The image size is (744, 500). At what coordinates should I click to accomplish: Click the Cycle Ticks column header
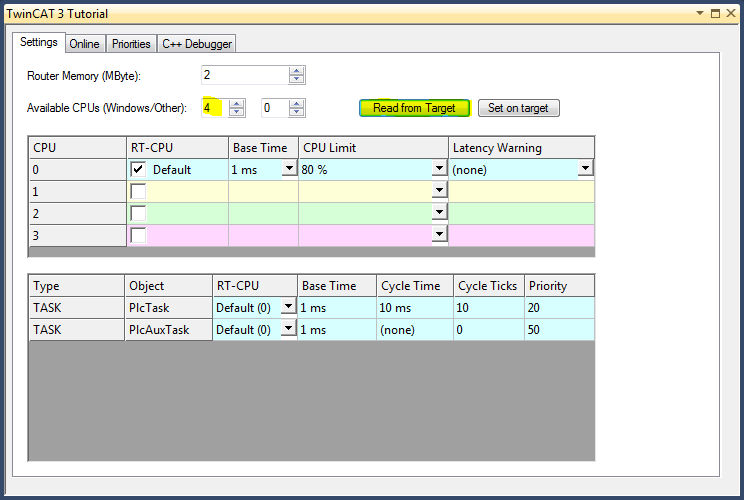pyautogui.click(x=489, y=286)
